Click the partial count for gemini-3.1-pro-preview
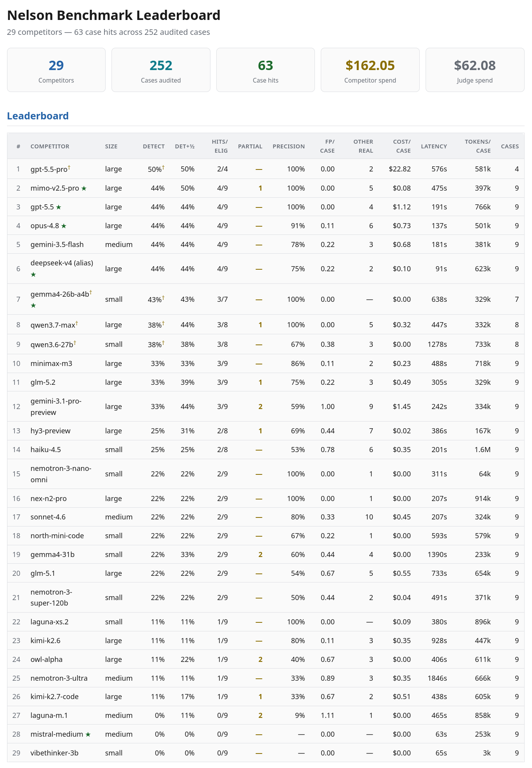 click(261, 407)
